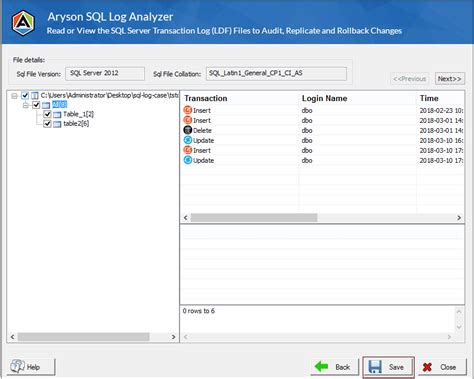Click the table2[6] table icon
474x379 pixels.
point(57,124)
